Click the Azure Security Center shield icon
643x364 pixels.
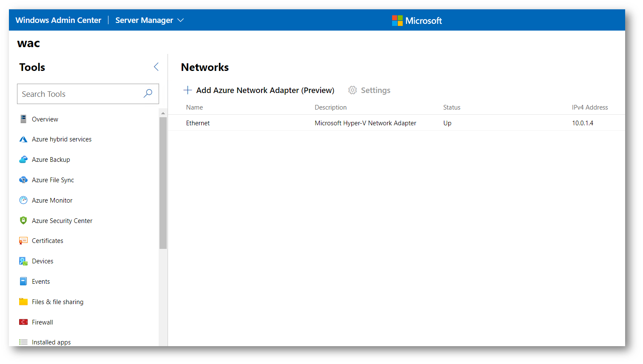tap(23, 220)
